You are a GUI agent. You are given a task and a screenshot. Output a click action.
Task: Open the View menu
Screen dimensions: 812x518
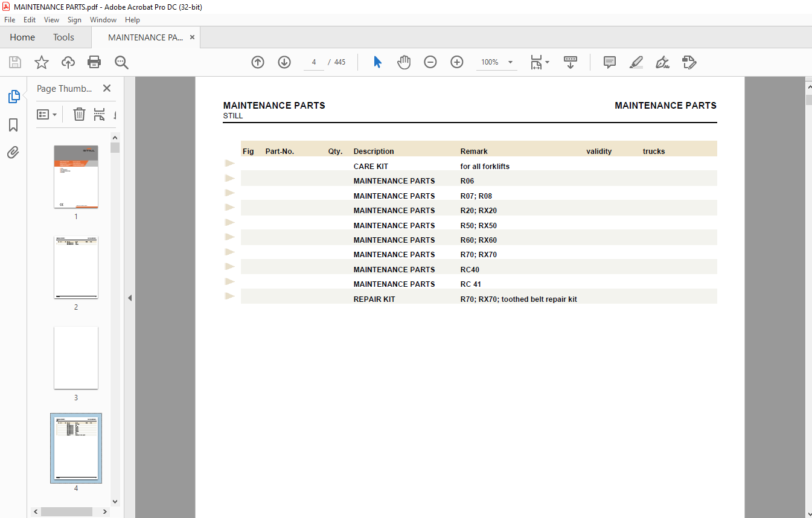[x=51, y=20]
